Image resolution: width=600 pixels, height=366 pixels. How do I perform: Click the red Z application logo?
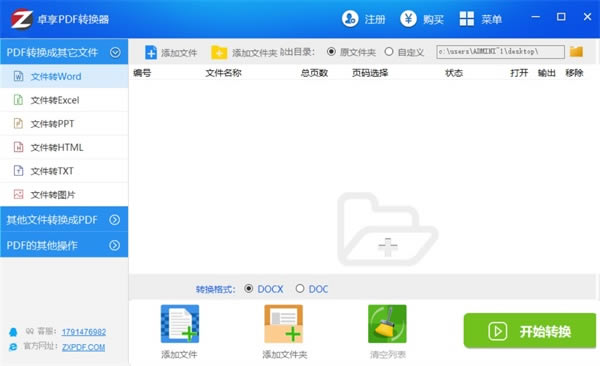[21, 19]
